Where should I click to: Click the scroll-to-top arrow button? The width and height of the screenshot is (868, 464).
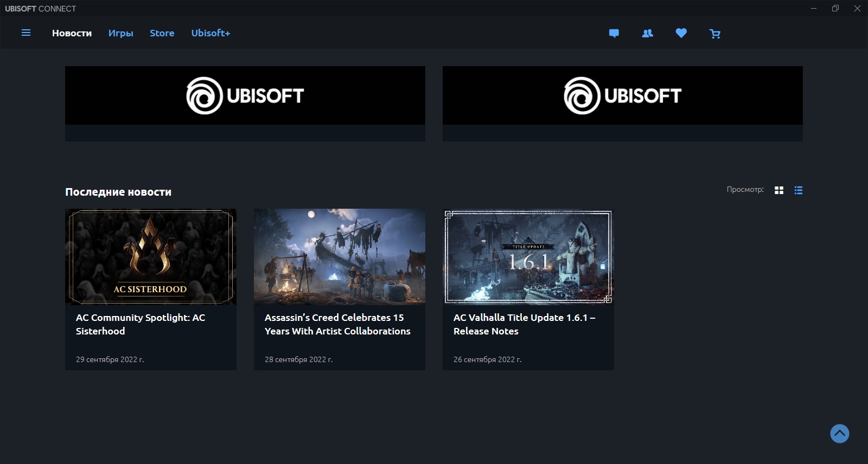(x=840, y=434)
